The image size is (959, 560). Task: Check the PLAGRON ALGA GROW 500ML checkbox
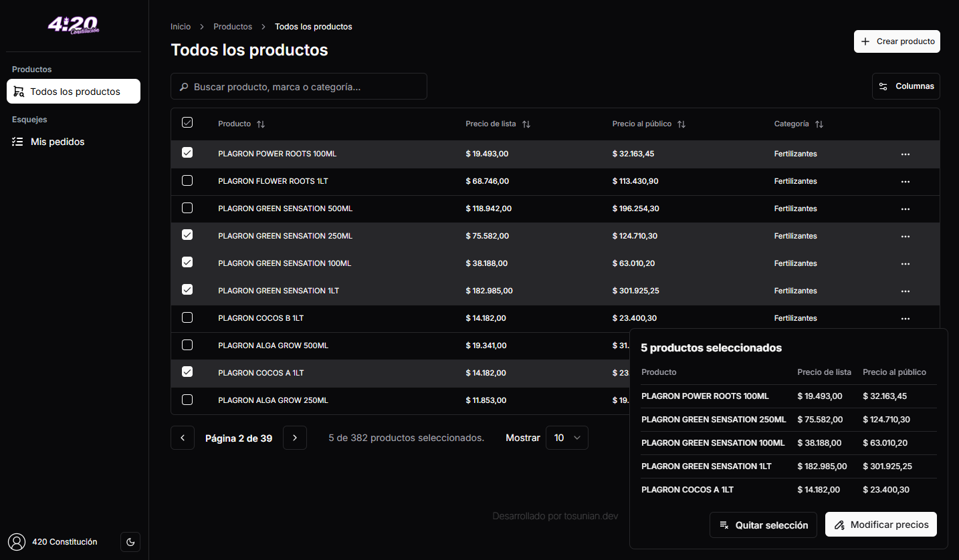pos(187,345)
